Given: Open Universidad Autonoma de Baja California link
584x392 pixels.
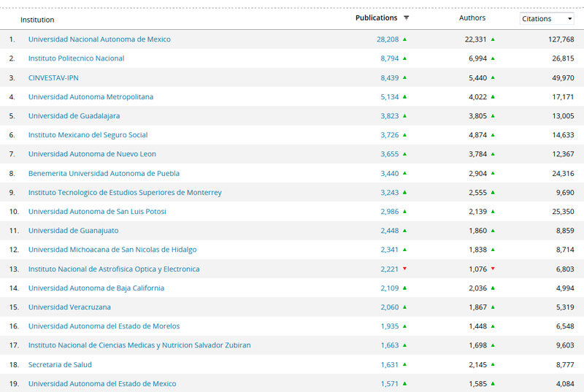Looking at the screenshot, I should point(96,288).
